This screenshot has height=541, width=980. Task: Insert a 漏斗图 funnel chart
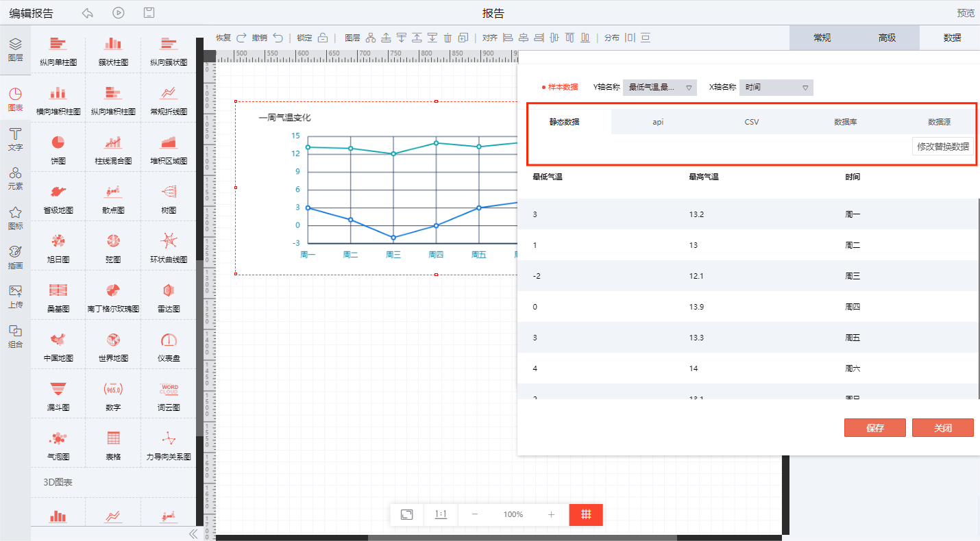[x=58, y=390]
